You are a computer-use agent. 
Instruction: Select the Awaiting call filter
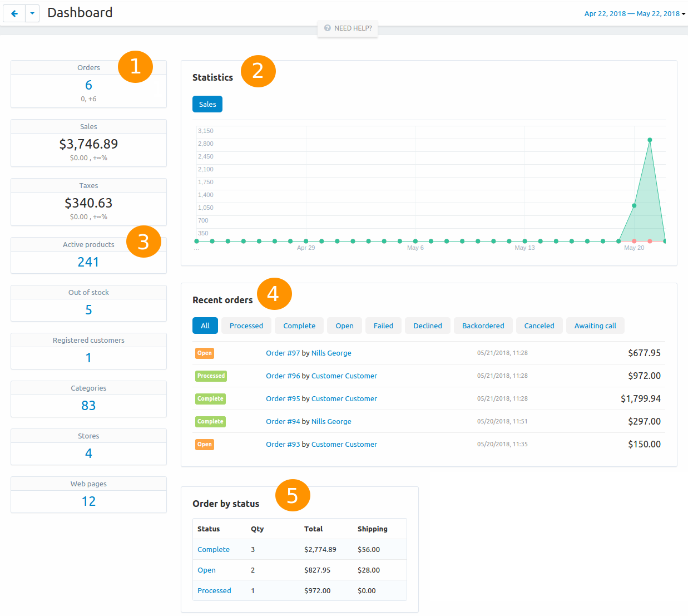coord(595,326)
